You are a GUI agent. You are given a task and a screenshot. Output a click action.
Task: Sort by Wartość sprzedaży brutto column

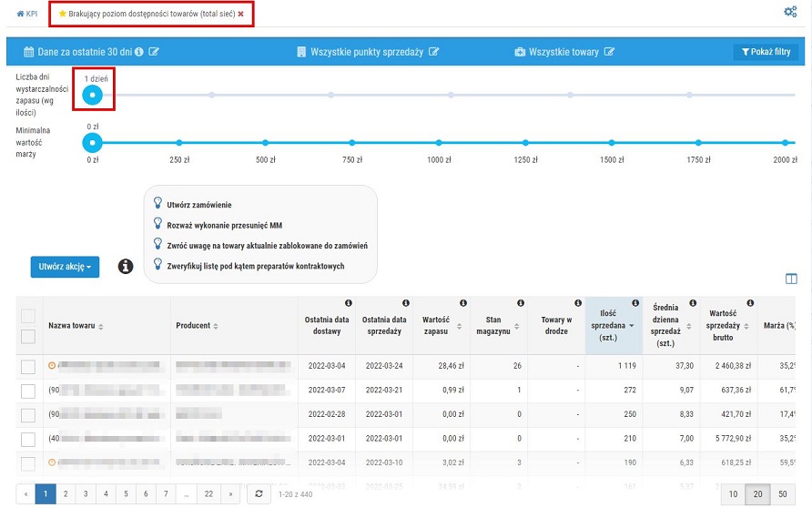pos(746,326)
